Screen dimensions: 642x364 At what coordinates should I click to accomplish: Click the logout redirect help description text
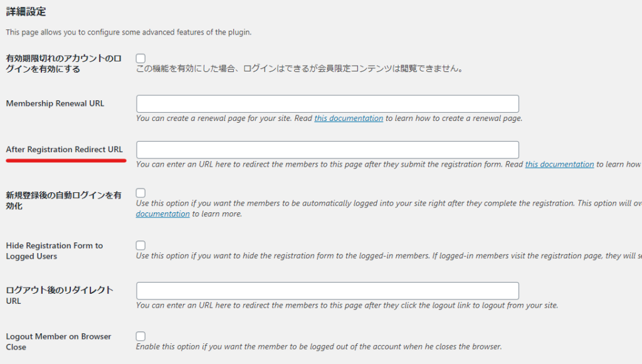[x=347, y=305]
